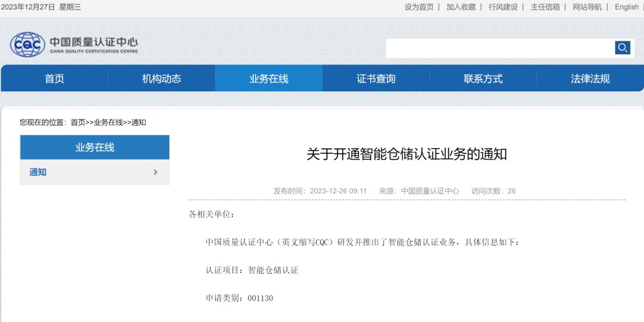Viewport: 644px width, 322px height.
Task: Open 网站导航 top link
Action: pos(587,7)
